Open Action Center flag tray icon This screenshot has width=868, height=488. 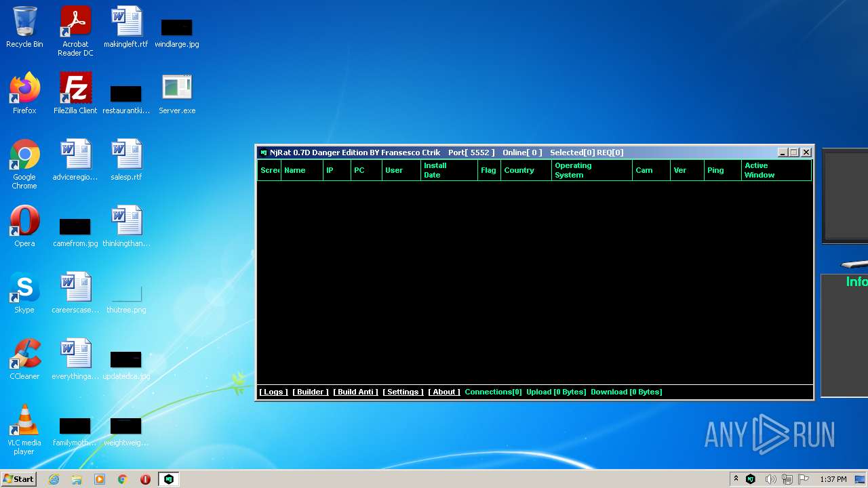[804, 479]
